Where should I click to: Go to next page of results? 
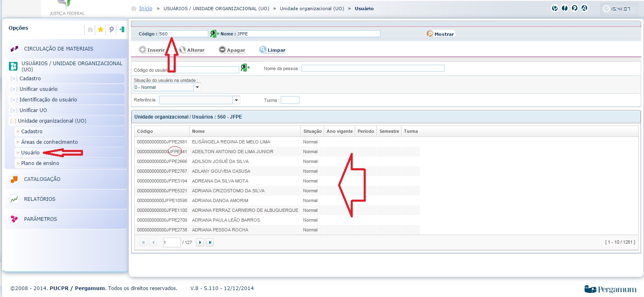click(200, 242)
